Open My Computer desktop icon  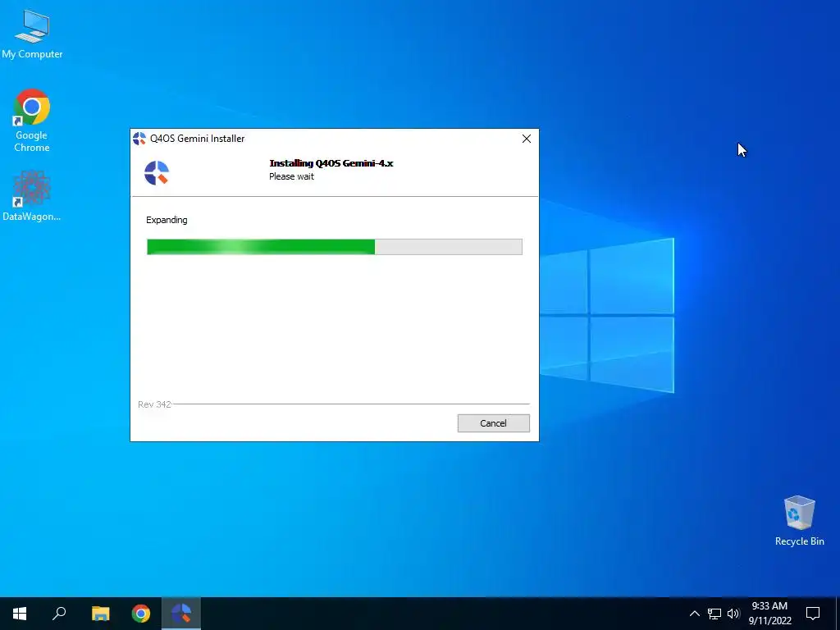(32, 34)
